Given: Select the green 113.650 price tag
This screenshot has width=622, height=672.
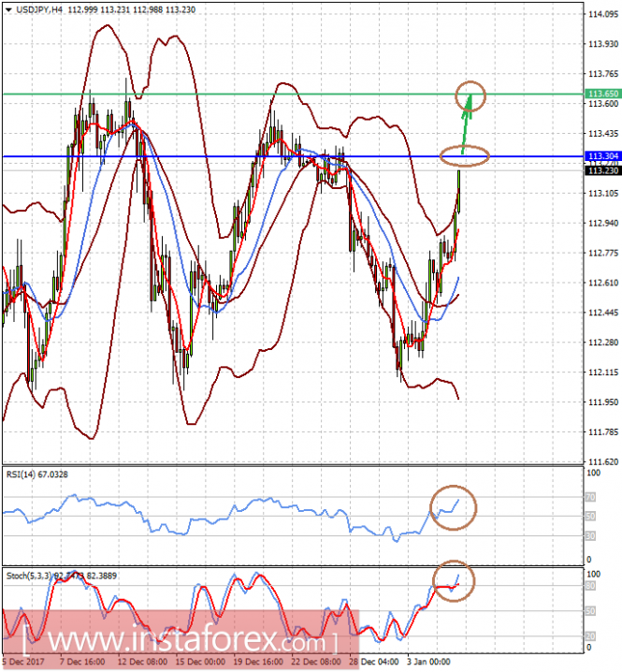Looking at the screenshot, I should 600,95.
